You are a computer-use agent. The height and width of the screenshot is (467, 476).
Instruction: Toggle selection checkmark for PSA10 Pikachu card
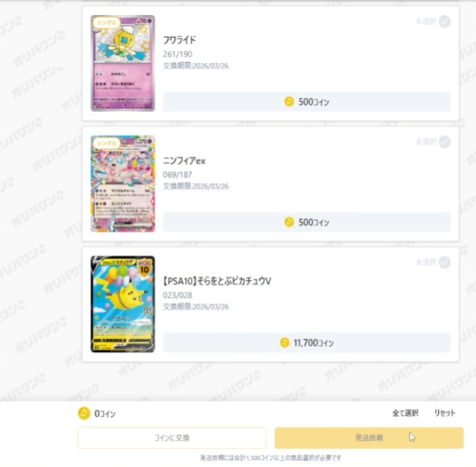click(x=445, y=262)
